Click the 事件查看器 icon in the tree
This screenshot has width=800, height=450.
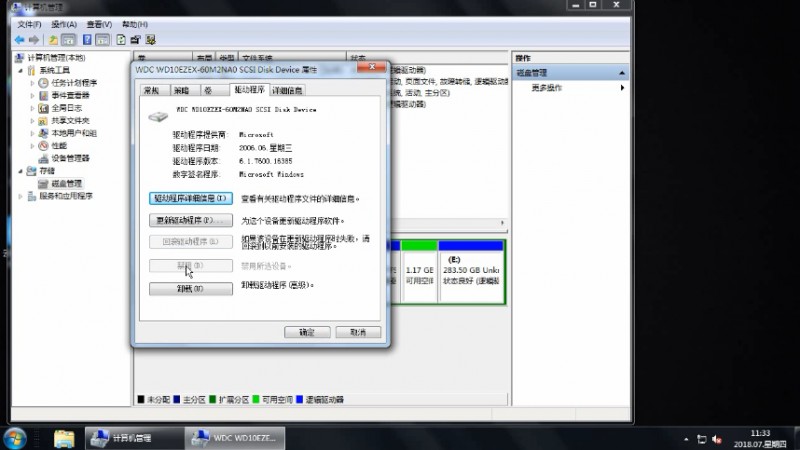tap(43, 95)
